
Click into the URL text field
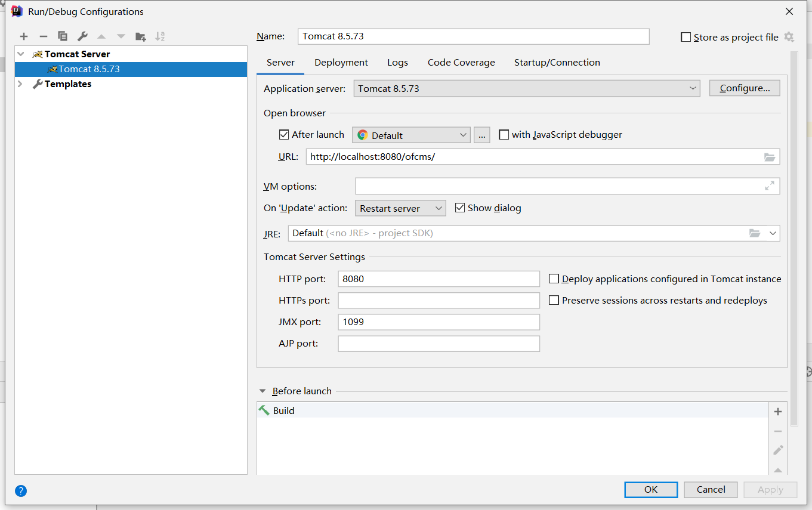point(534,157)
